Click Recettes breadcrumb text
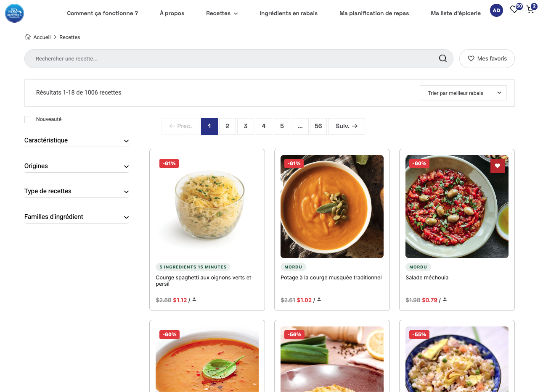Image resolution: width=543 pixels, height=392 pixels. [70, 37]
